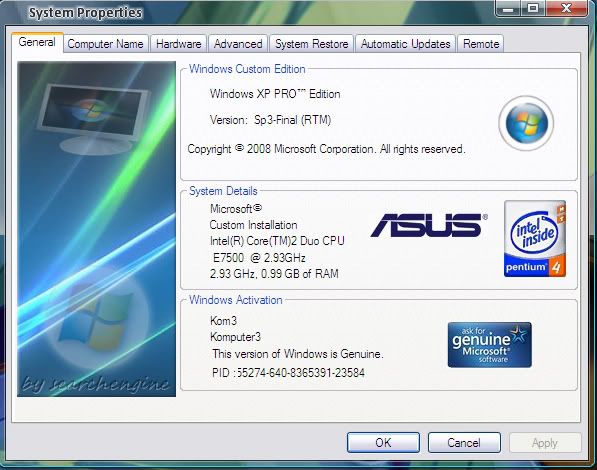Click the 'System Properties' window title

pyautogui.click(x=85, y=13)
